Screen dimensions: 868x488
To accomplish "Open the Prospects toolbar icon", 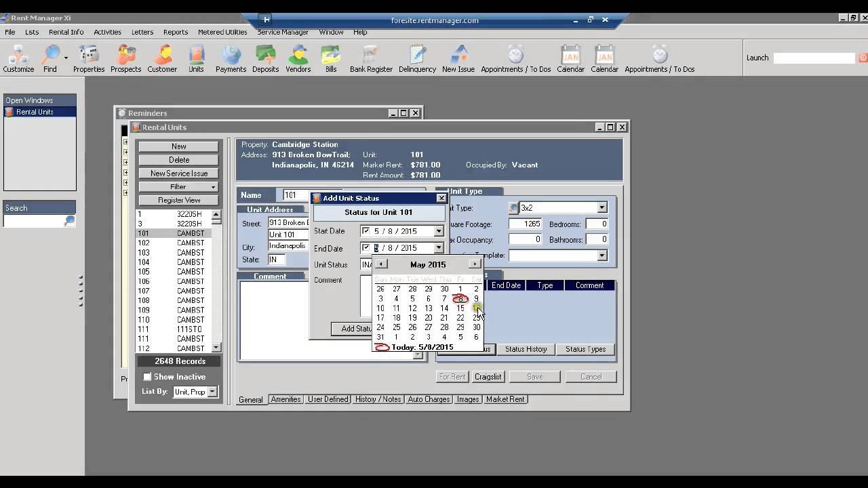I will click(x=125, y=59).
